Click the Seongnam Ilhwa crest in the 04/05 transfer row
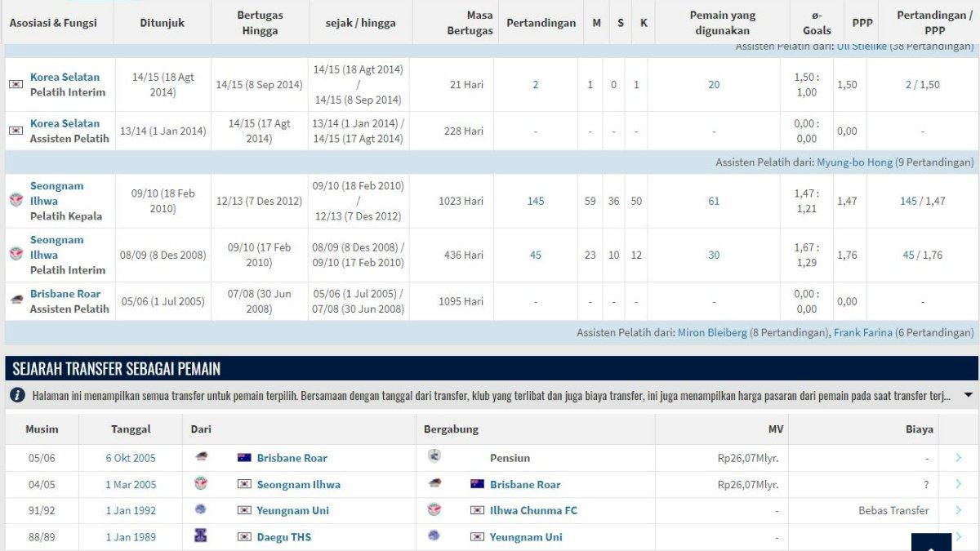 (x=201, y=484)
